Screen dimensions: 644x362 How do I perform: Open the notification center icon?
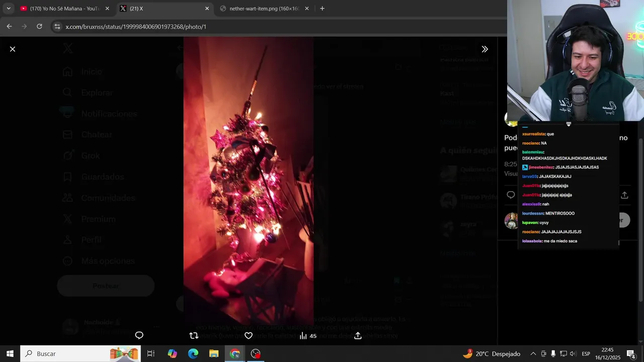[631, 353]
